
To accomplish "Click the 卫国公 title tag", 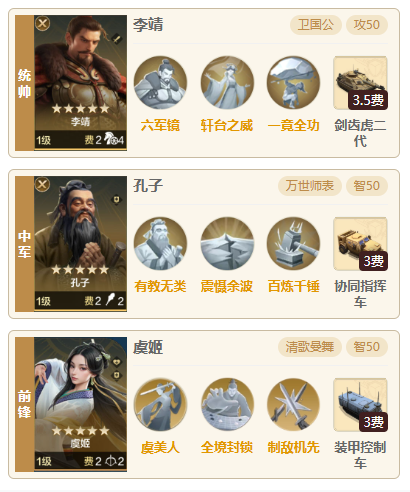I will point(316,25).
